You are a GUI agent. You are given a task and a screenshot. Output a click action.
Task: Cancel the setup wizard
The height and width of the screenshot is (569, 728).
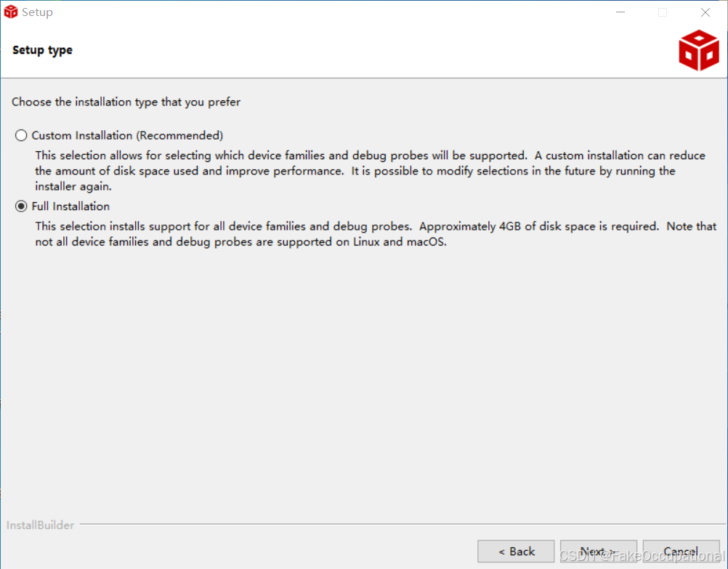pyautogui.click(x=681, y=552)
